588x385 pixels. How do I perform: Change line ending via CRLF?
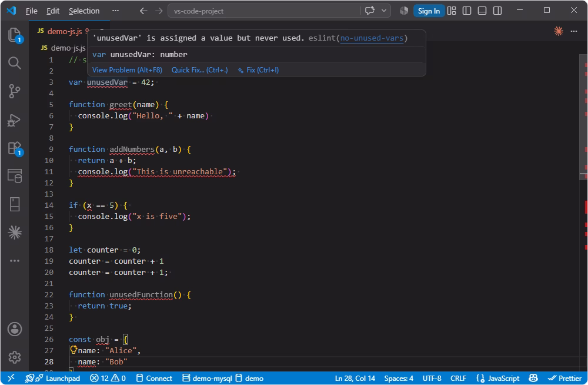(458, 379)
